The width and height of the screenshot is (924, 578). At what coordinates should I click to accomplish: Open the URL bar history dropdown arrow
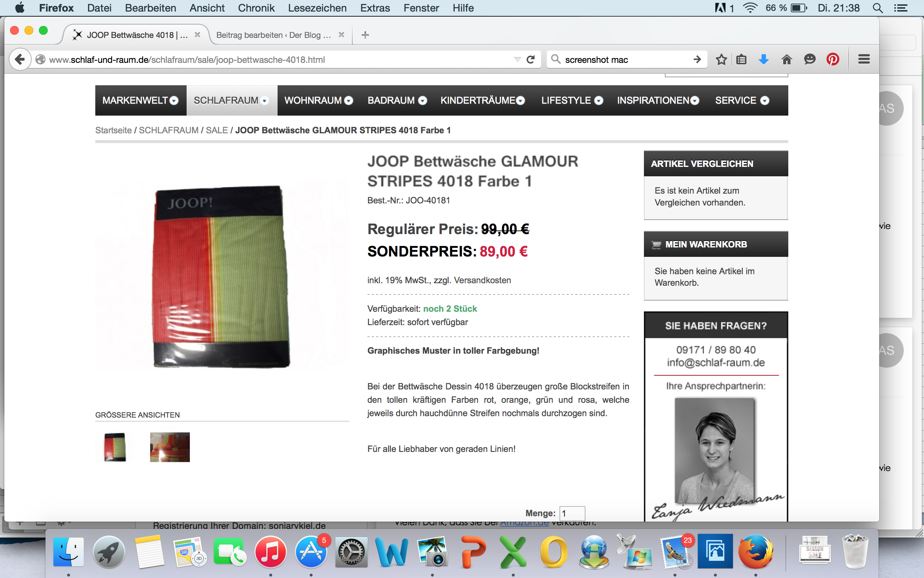point(517,59)
